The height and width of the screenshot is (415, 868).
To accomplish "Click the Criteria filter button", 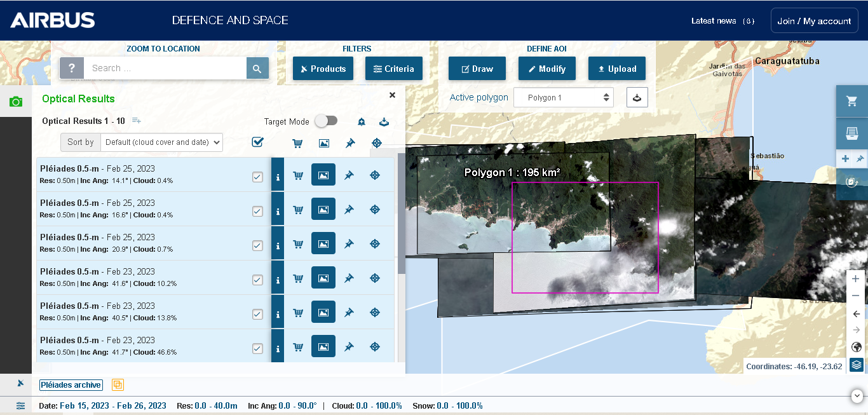I will (x=394, y=69).
